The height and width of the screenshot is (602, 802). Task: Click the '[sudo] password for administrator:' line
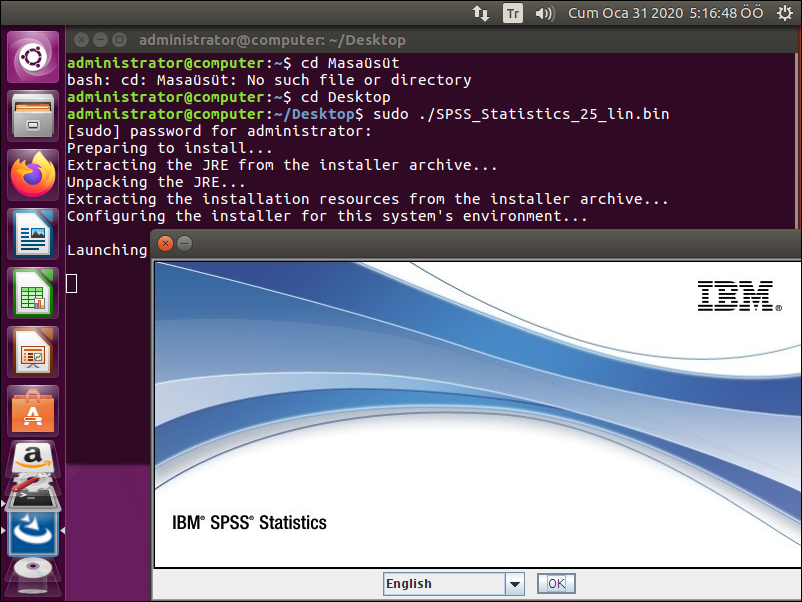tap(219, 131)
